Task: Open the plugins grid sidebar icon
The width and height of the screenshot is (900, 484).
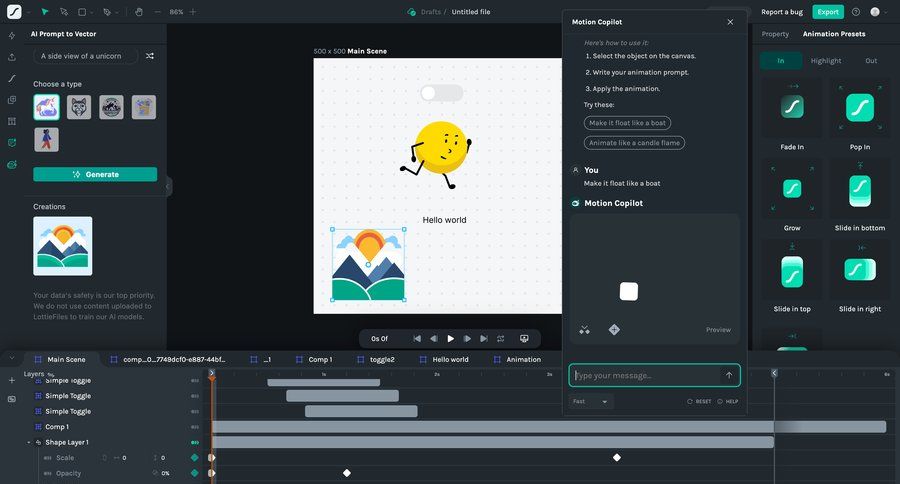Action: pos(11,121)
